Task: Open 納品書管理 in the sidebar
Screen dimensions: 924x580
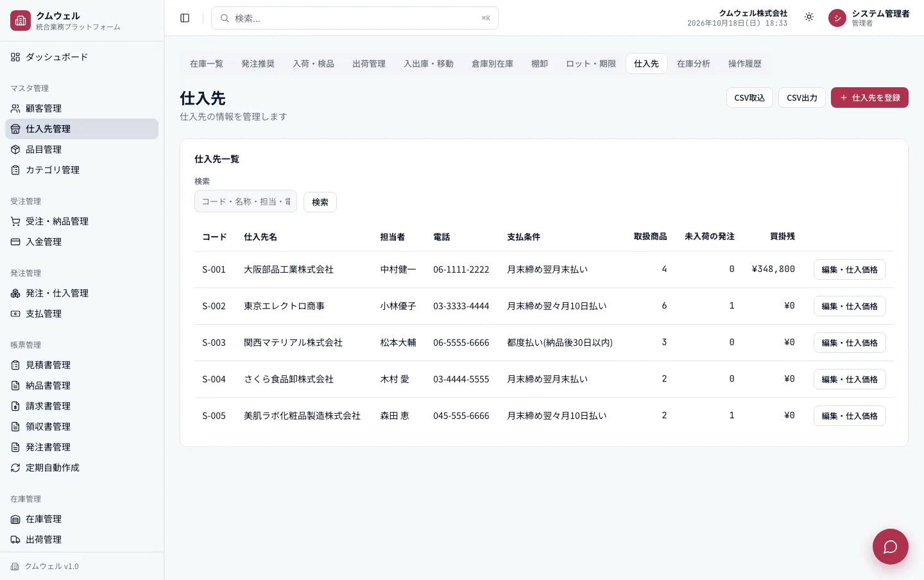Action: [x=81, y=386]
